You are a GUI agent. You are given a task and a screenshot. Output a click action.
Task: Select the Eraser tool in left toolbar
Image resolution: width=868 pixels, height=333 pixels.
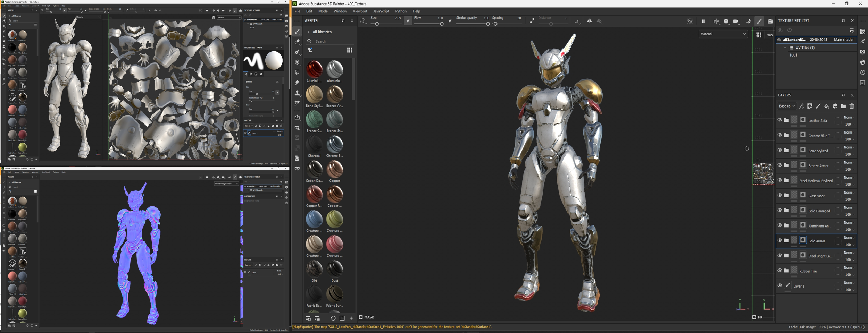pyautogui.click(x=297, y=42)
